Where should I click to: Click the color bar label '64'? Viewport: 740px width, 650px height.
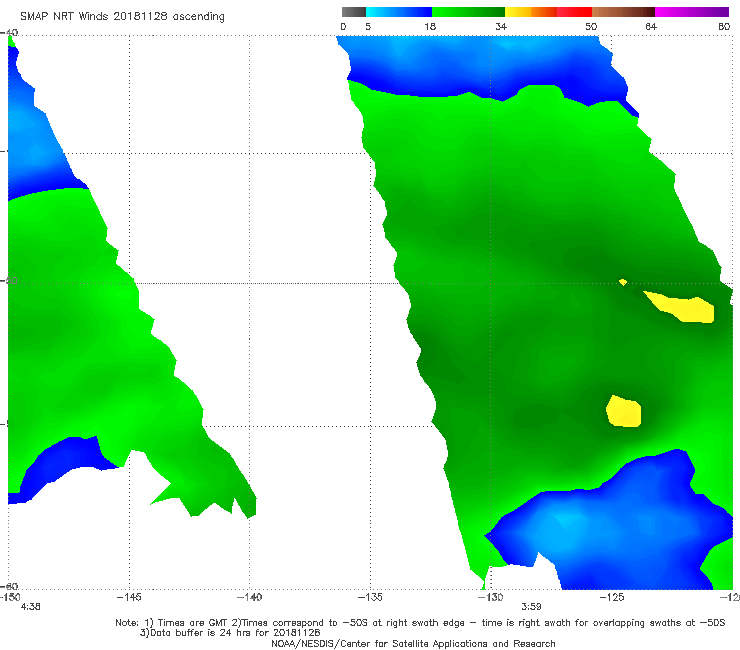point(651,27)
